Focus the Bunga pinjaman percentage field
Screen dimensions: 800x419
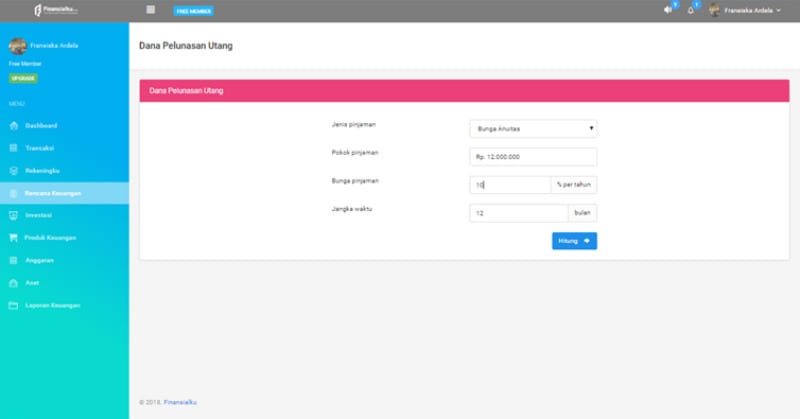tap(509, 185)
